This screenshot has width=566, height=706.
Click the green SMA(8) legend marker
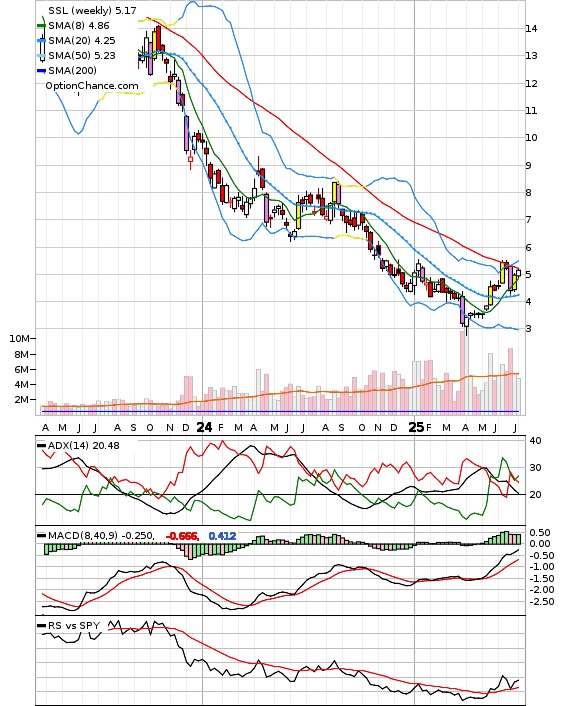(41, 26)
